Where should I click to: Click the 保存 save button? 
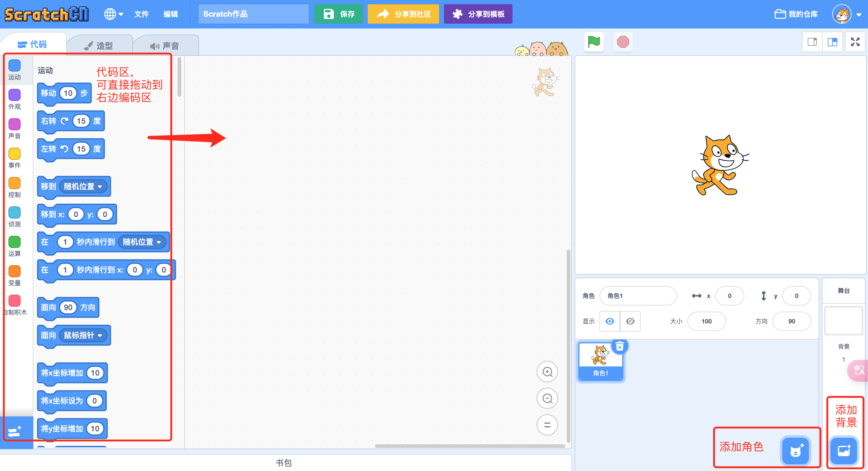[338, 14]
